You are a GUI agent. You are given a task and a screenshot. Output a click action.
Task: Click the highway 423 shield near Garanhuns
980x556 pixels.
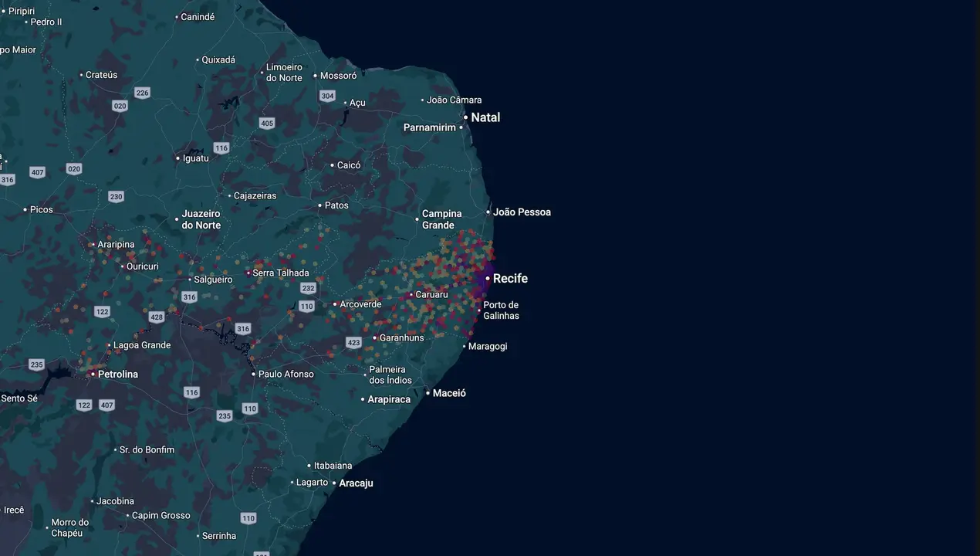click(x=354, y=343)
